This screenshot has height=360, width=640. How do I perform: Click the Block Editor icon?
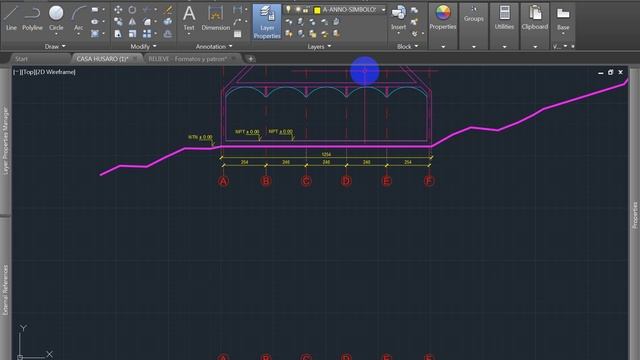click(414, 22)
